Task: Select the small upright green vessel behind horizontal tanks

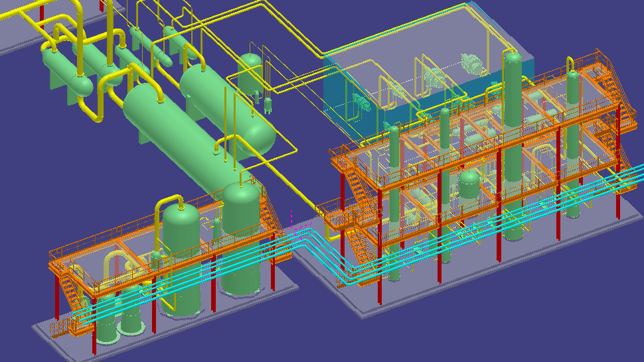Action: [x=250, y=74]
